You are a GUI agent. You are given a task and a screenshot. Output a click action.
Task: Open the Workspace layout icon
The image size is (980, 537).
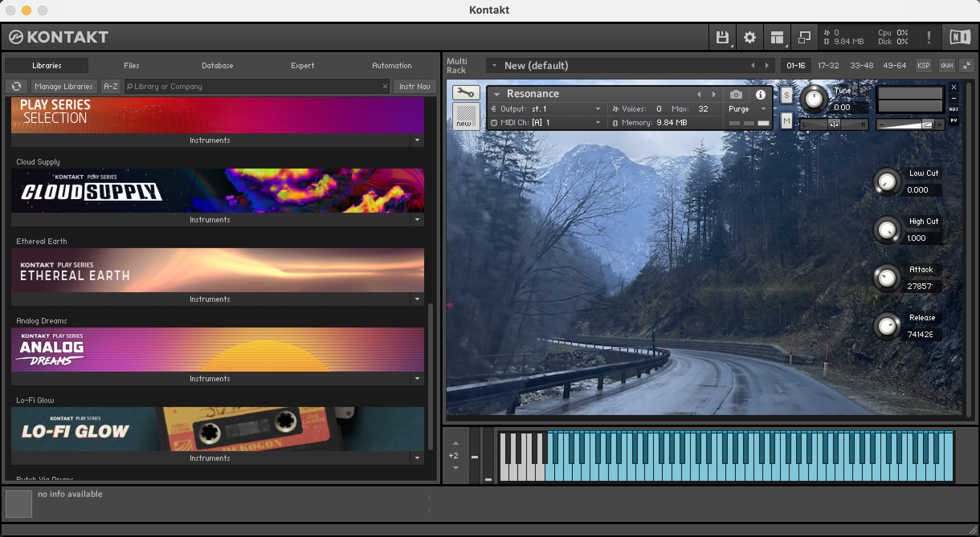pos(777,37)
